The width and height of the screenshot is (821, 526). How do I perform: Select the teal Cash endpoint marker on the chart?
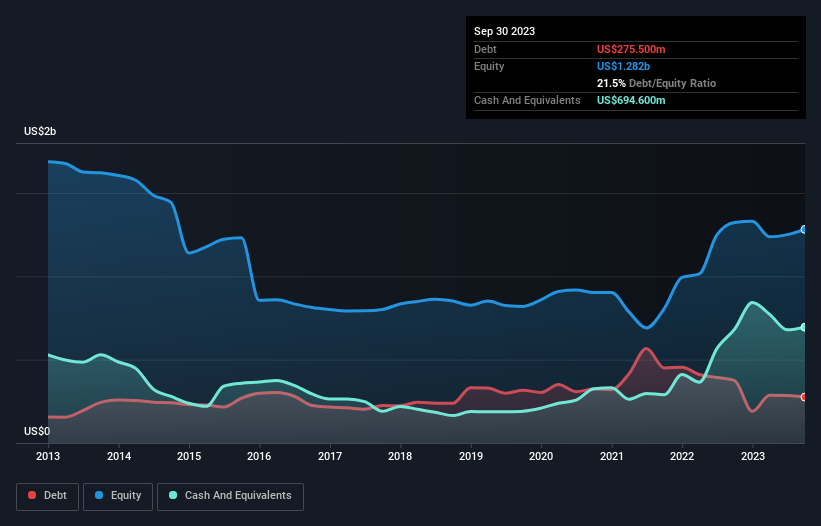pyautogui.click(x=804, y=327)
